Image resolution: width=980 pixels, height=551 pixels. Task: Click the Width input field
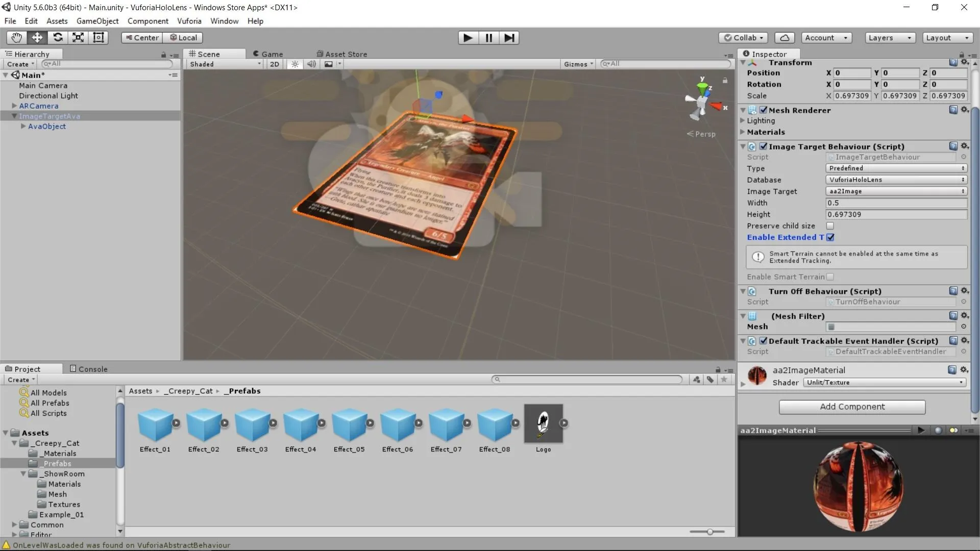896,203
